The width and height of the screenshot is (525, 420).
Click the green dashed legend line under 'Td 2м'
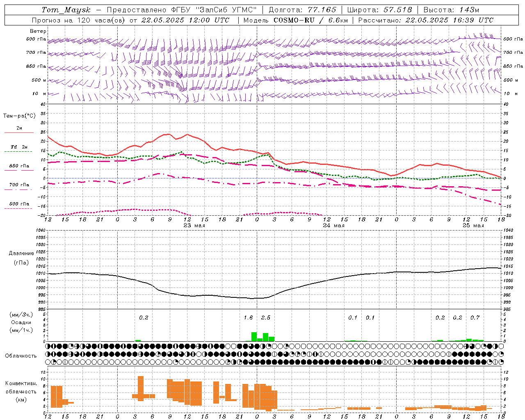tap(18, 152)
